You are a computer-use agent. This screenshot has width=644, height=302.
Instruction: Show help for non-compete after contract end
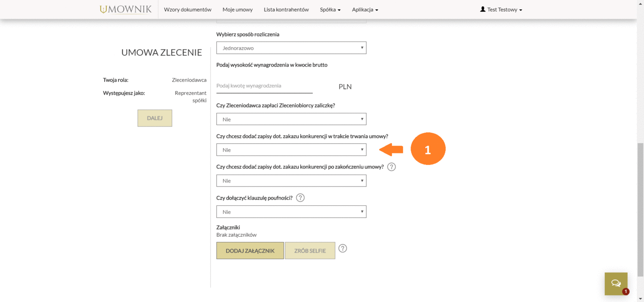click(391, 167)
